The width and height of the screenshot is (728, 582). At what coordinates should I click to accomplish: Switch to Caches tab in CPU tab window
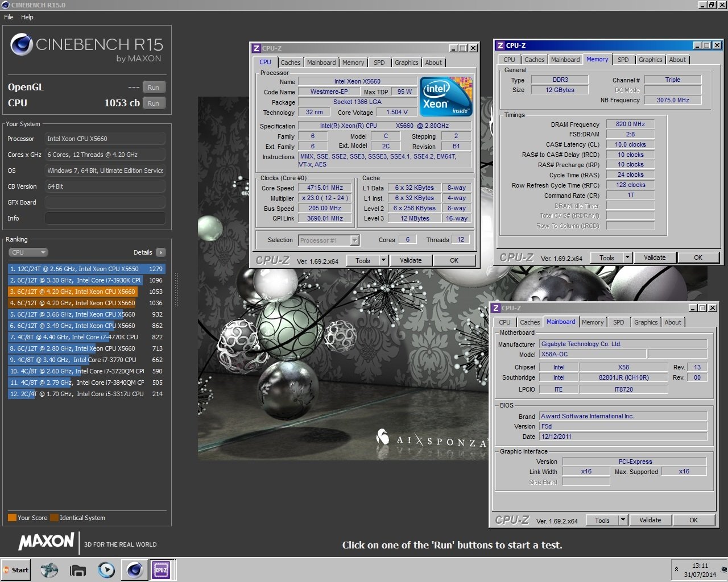pos(290,63)
